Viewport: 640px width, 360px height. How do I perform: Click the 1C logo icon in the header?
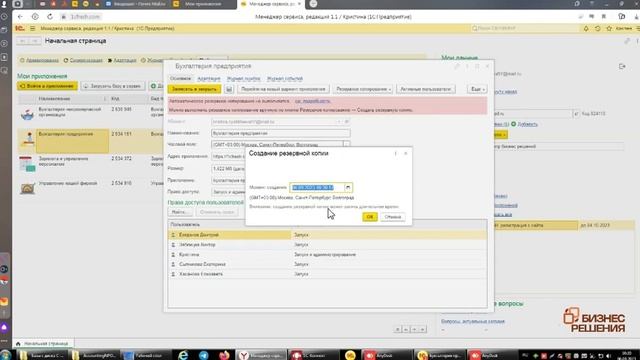click(x=20, y=28)
